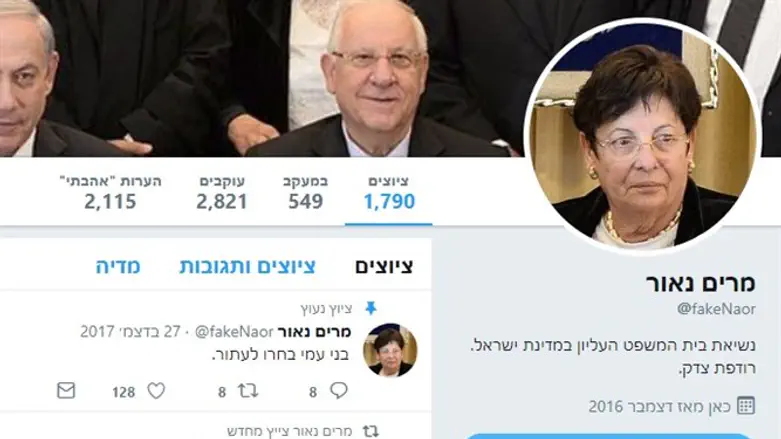Switch to ציוצים ותגובות tab
The height and width of the screenshot is (439, 781).
click(x=247, y=267)
